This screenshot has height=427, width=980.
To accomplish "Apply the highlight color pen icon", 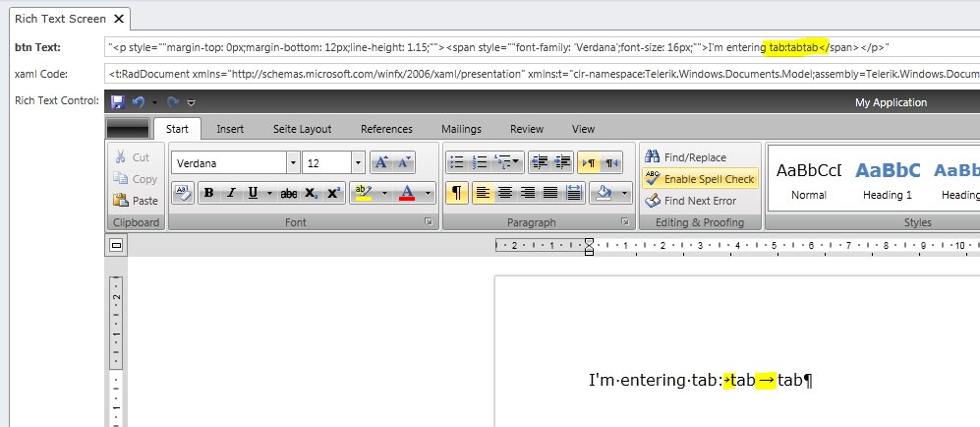I will pos(363,193).
